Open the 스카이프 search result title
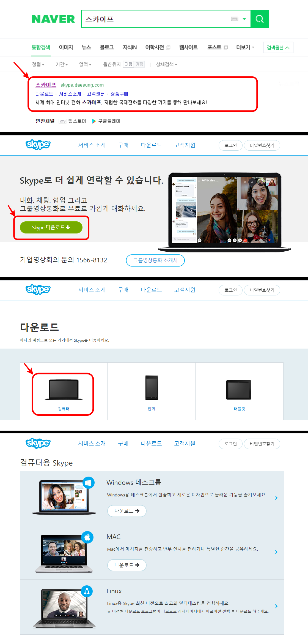 [x=46, y=85]
